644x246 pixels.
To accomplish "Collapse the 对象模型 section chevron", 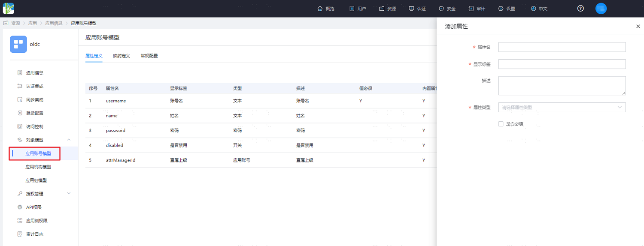I will click(x=69, y=140).
